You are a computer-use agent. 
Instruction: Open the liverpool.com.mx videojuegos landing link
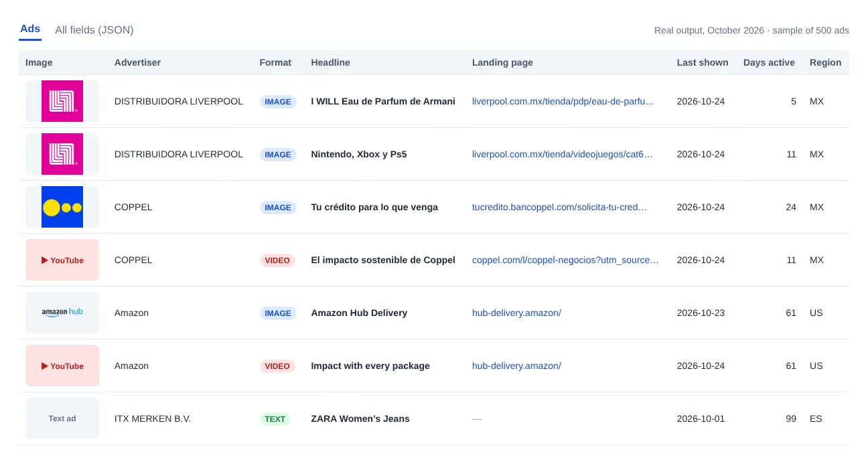(563, 155)
